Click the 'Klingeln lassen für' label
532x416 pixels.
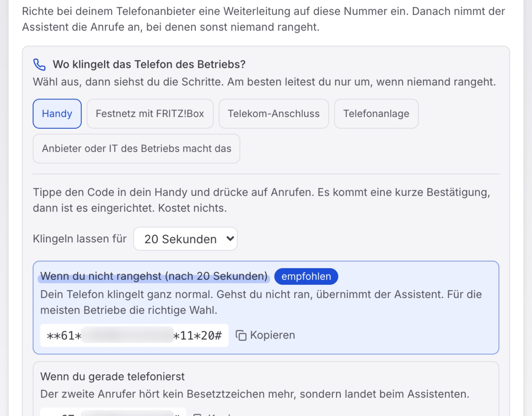click(80, 239)
